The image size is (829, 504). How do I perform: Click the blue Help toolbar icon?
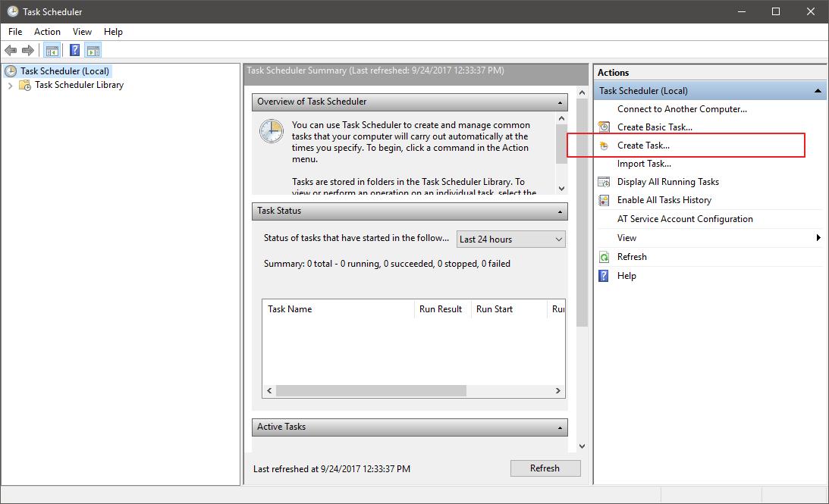click(x=74, y=51)
